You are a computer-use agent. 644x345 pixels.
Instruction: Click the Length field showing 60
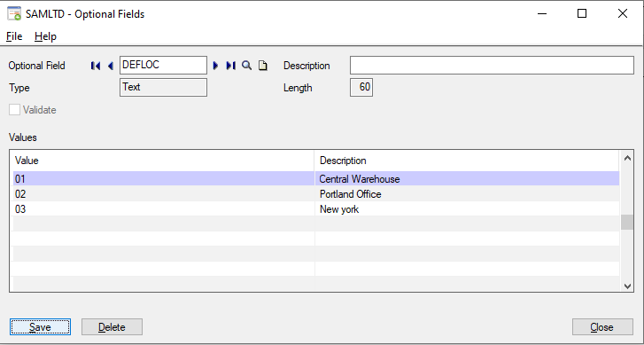pyautogui.click(x=361, y=88)
